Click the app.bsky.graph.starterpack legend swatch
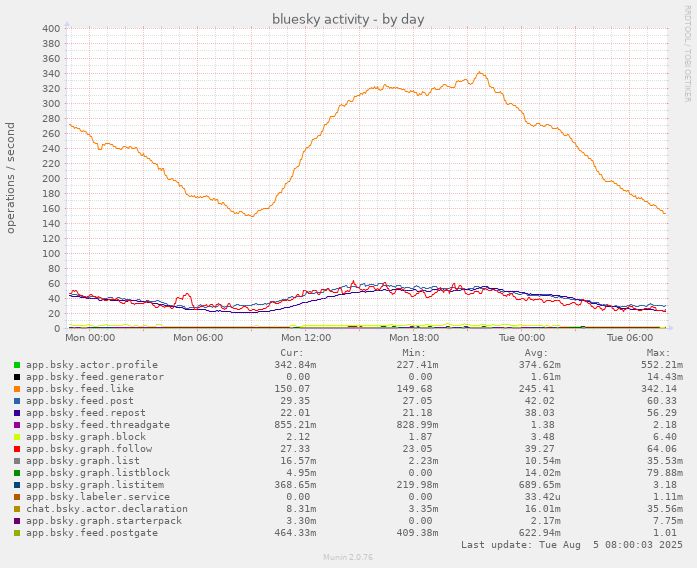 tap(17, 521)
